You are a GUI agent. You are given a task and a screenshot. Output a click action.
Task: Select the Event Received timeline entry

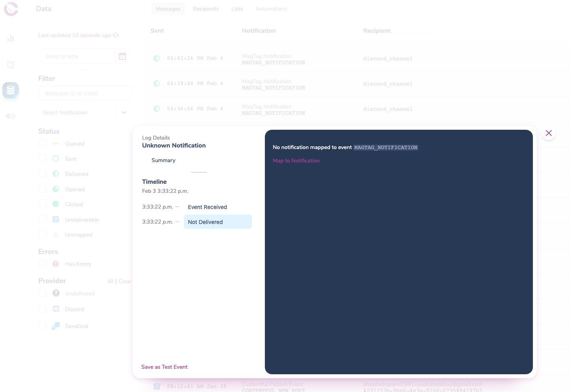pos(207,207)
